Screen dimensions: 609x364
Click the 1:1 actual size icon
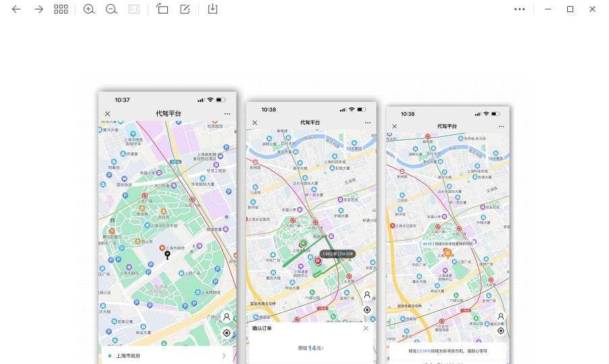point(134,9)
